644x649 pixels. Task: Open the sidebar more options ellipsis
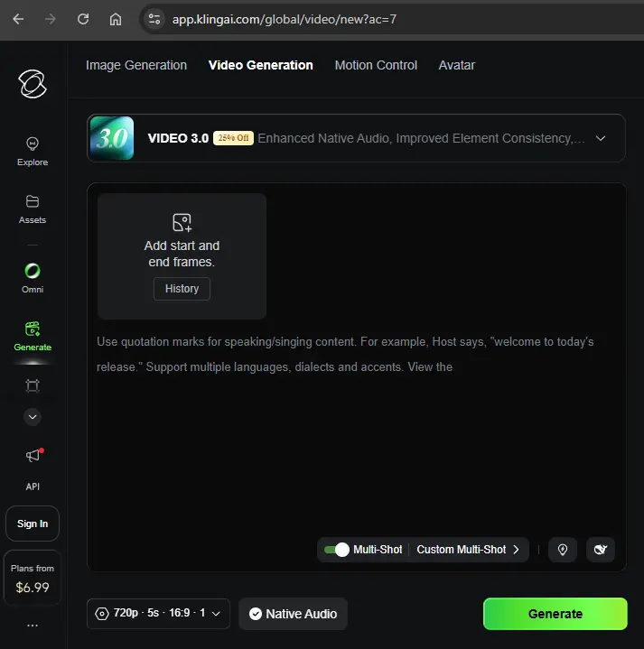point(33,626)
